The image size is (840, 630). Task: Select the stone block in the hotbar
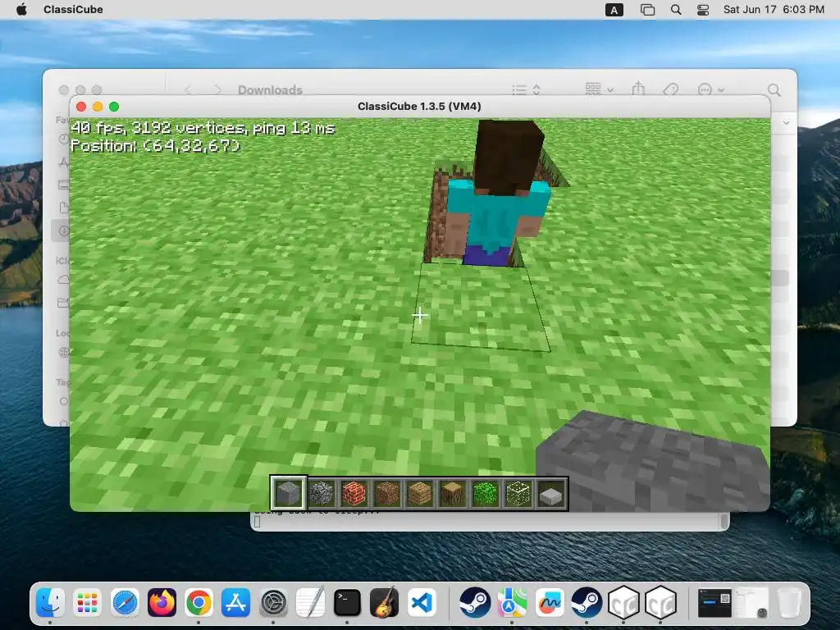click(x=288, y=493)
